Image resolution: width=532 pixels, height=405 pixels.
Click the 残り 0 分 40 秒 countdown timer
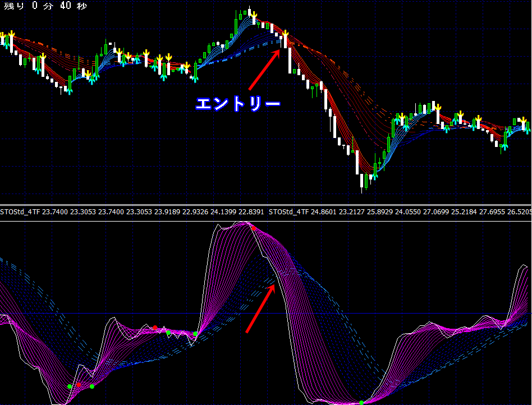click(45, 6)
